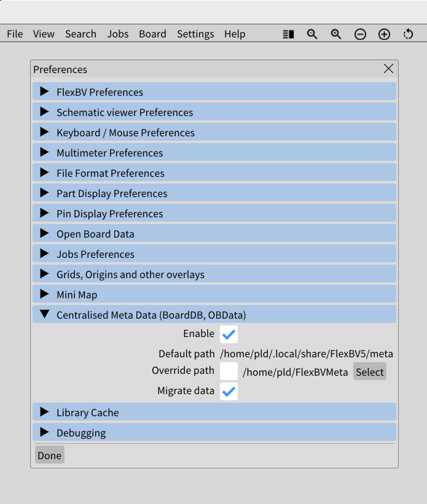Screen dimensions: 427x504
Task: Uncheck the Enable checkbox
Action: (x=229, y=335)
